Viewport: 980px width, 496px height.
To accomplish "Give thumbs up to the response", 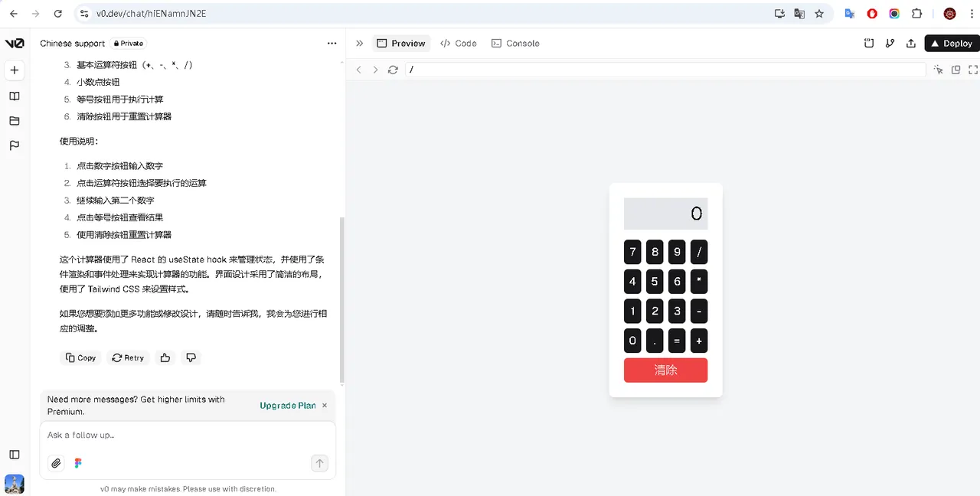I will point(165,357).
